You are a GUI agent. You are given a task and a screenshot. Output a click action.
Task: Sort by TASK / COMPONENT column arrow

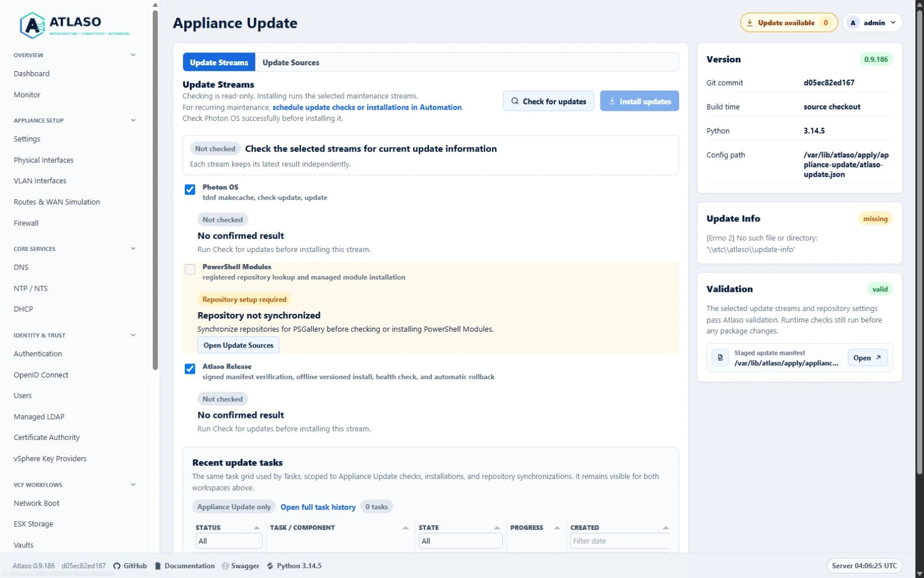405,528
